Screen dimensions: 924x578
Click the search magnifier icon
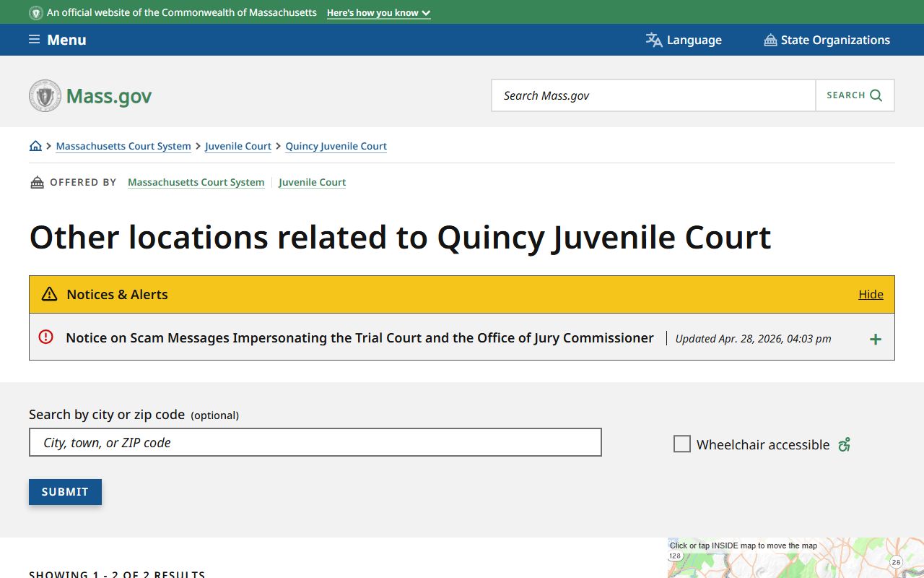(876, 95)
